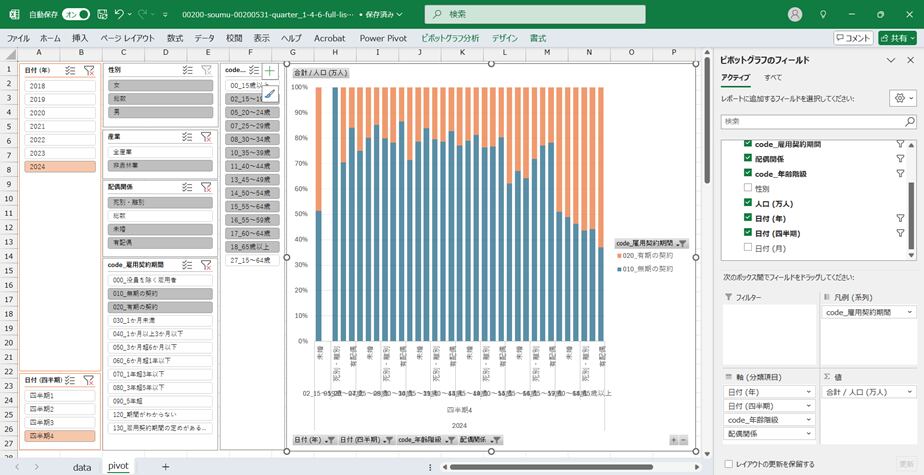
Task: Enable レイアウトの更新を保留する checkbox
Action: click(x=727, y=464)
